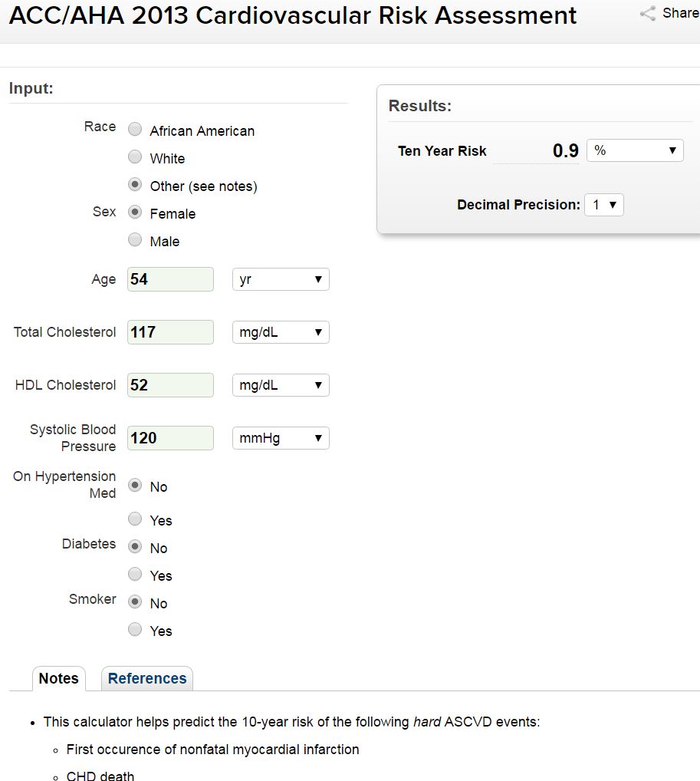This screenshot has width=700, height=781.
Task: Open the Decimal Precision dropdown
Action: (604, 205)
